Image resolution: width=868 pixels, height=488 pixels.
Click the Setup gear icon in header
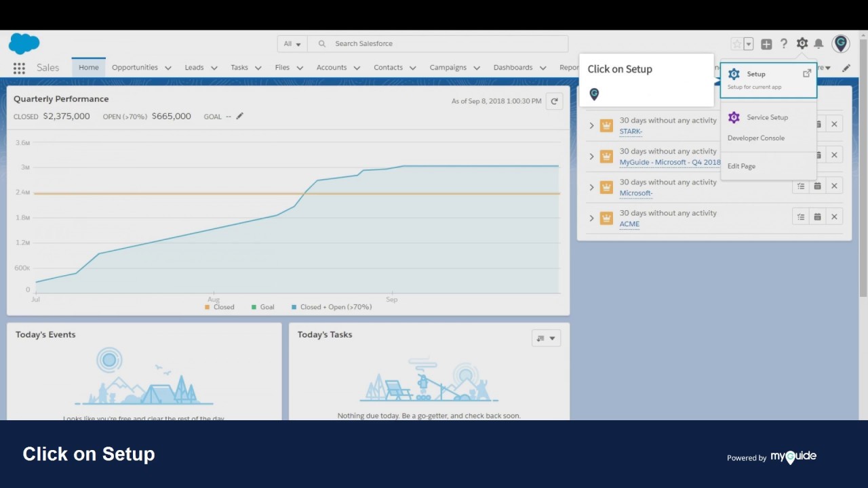(802, 43)
